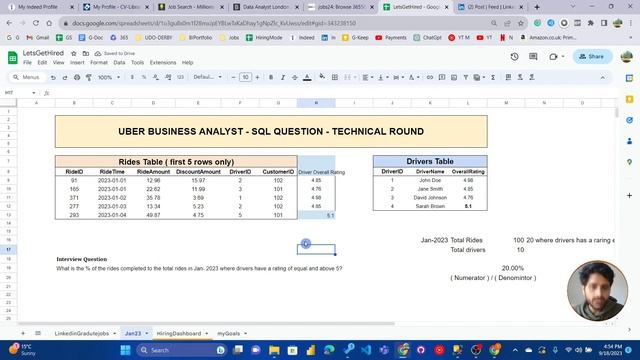This screenshot has width=640, height=360.
Task: Print the spreadsheet using the printer icon
Action: click(x=77, y=77)
